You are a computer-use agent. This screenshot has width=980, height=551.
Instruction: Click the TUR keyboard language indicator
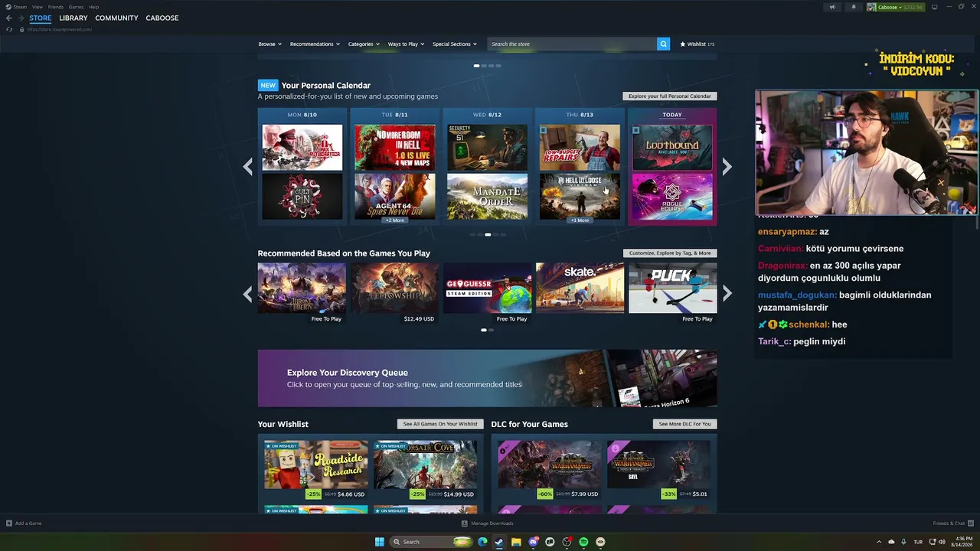pos(918,542)
